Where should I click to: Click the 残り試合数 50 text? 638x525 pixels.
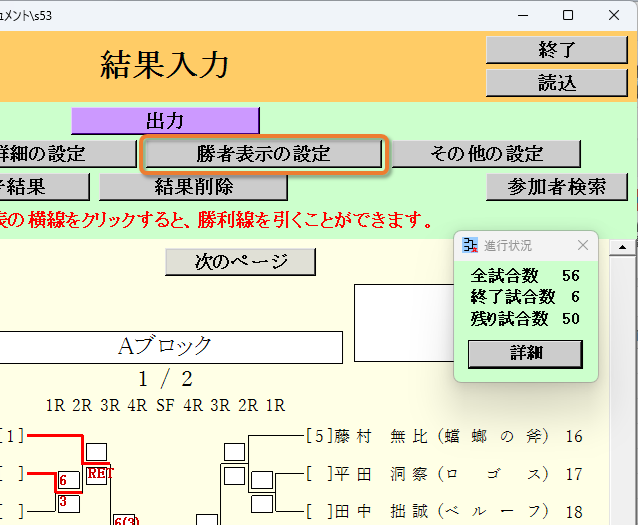coord(525,319)
